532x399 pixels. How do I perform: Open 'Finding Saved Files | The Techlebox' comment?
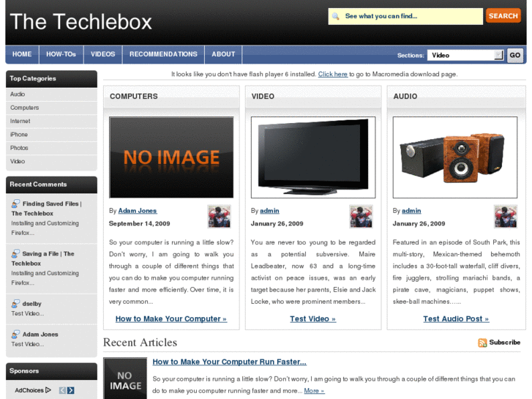[47, 209]
